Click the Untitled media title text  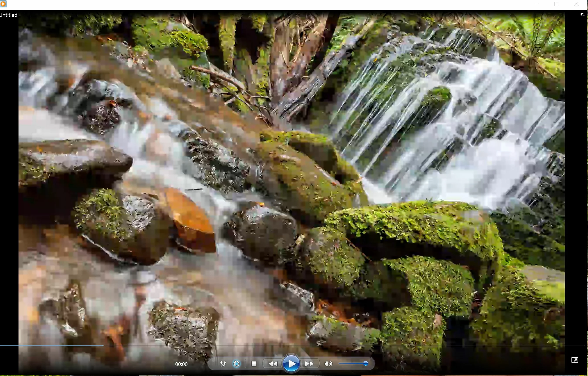coord(8,15)
